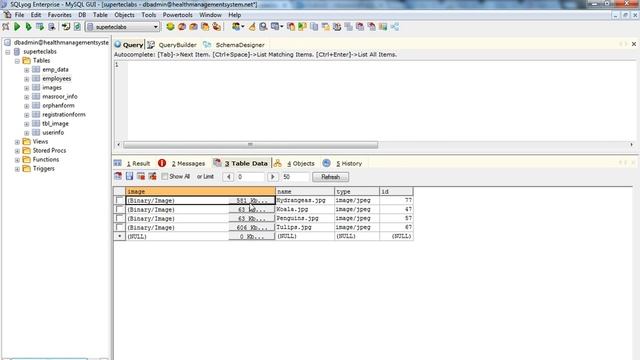640x360 pixels.
Task: Open the 606 Kb blob button for Tulips.jpg
Action: tap(252, 227)
